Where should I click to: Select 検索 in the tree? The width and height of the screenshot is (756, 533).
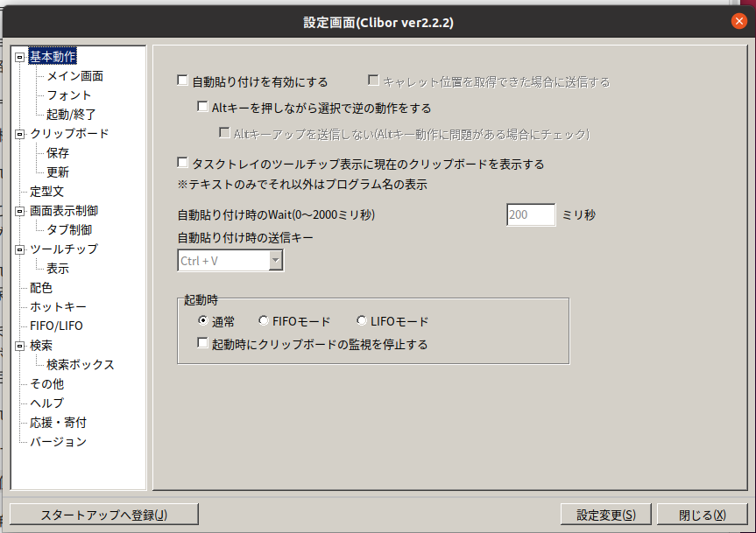(41, 346)
